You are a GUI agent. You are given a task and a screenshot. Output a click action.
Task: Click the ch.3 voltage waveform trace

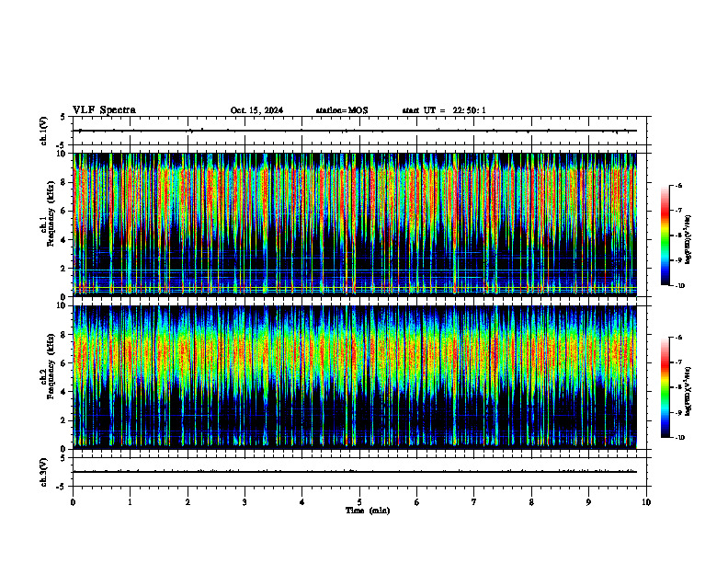[x=355, y=472]
